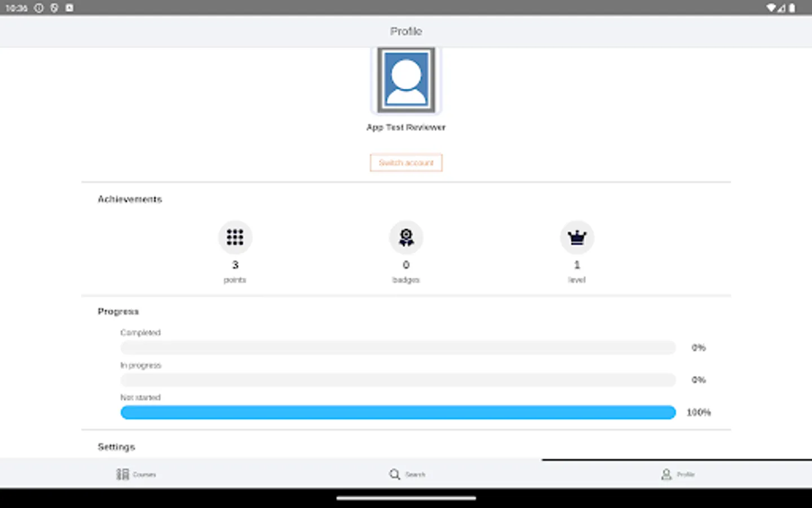Tap the battery status icon
This screenshot has height=508, width=812.
[x=792, y=8]
